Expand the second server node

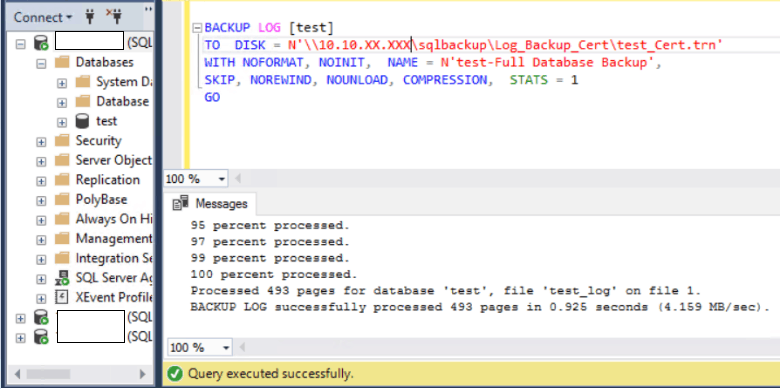[20, 318]
